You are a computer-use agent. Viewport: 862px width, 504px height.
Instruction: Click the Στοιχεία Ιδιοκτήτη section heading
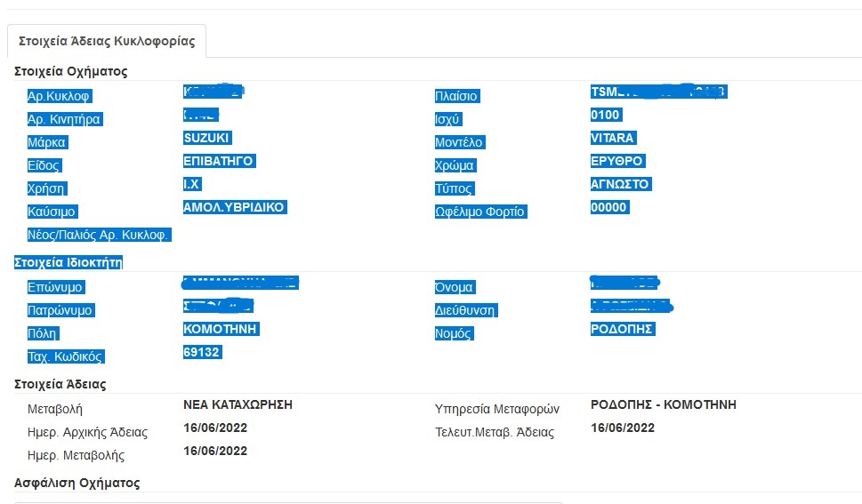pyautogui.click(x=68, y=262)
